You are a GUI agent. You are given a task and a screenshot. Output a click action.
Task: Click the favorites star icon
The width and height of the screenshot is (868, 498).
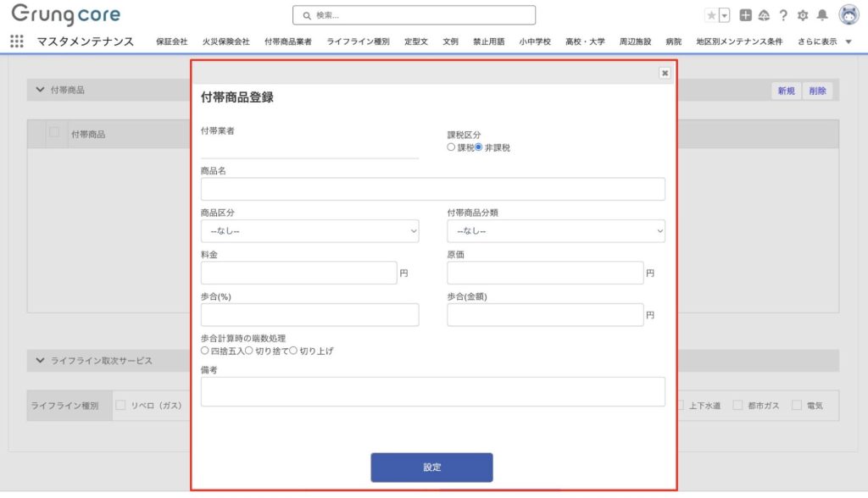[711, 15]
